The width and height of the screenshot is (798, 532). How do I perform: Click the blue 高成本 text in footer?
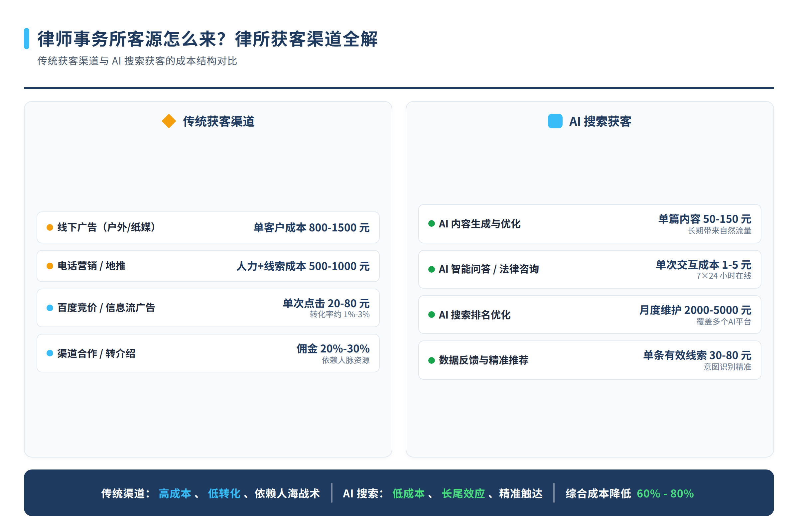point(175,493)
